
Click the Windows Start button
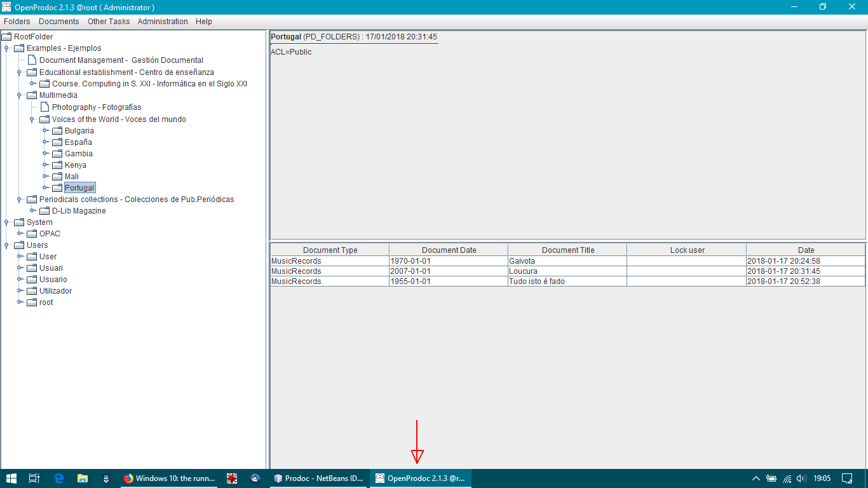13,478
